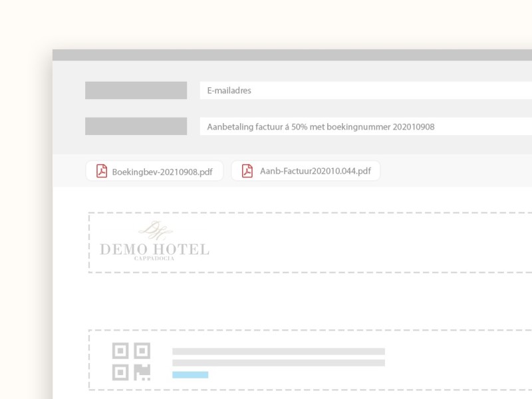Open the Aanb-Factuur202010.044.pdf attachment filename
Image resolution: width=532 pixels, height=399 pixels.
(315, 171)
